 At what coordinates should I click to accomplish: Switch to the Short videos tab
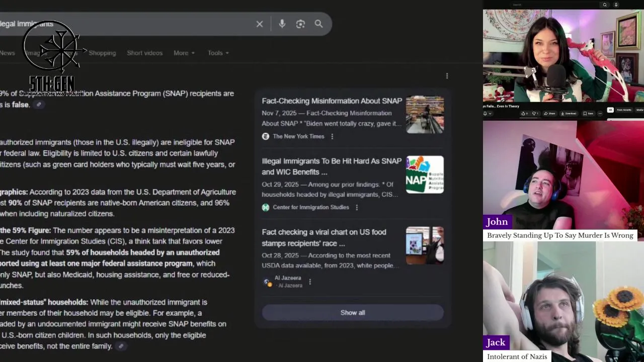[x=144, y=53]
